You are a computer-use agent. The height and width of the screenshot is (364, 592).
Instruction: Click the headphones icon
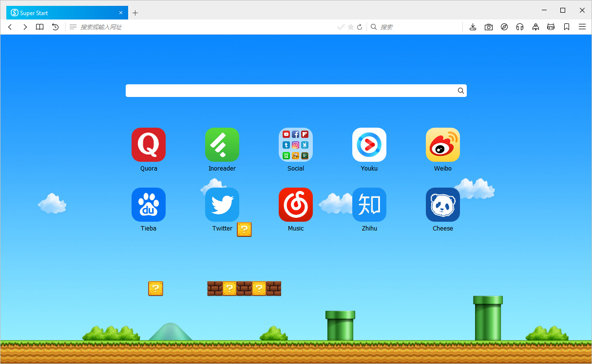(520, 27)
